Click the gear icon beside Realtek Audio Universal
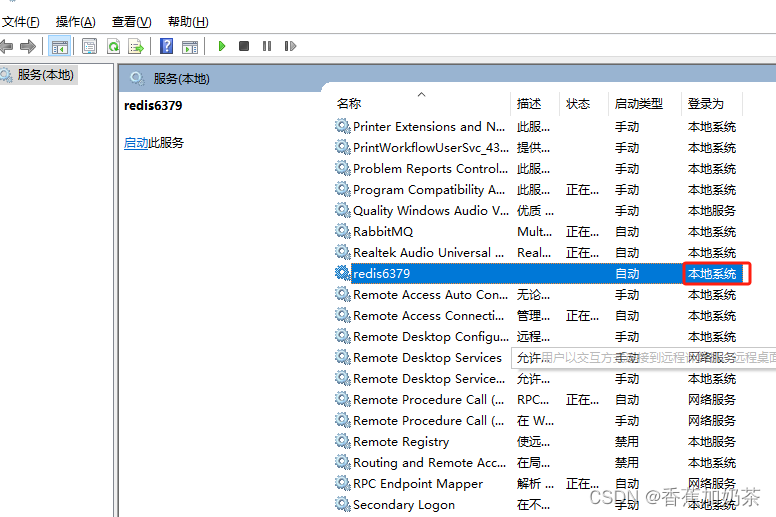776x517 pixels. [x=342, y=252]
